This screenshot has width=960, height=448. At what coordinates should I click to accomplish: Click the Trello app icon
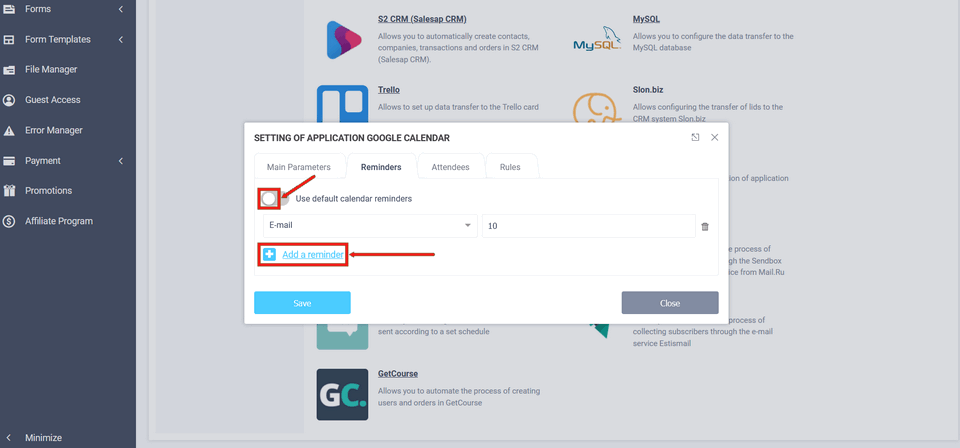(x=342, y=104)
